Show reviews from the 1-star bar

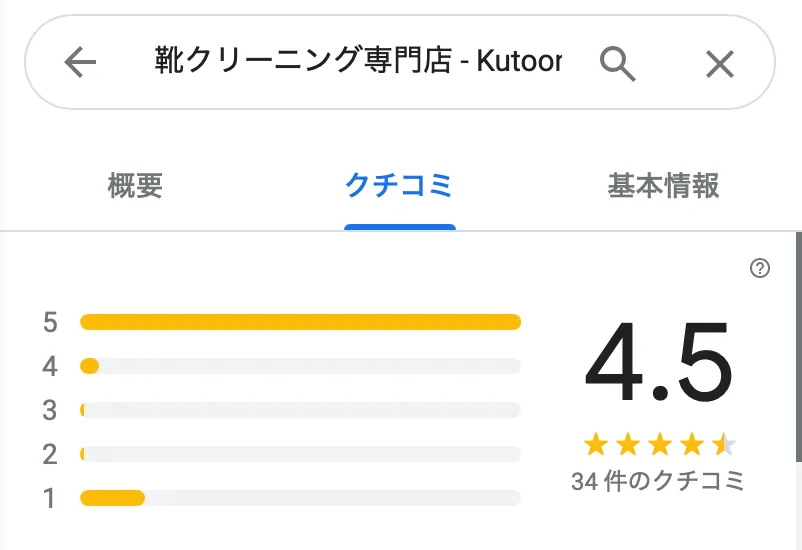point(300,498)
